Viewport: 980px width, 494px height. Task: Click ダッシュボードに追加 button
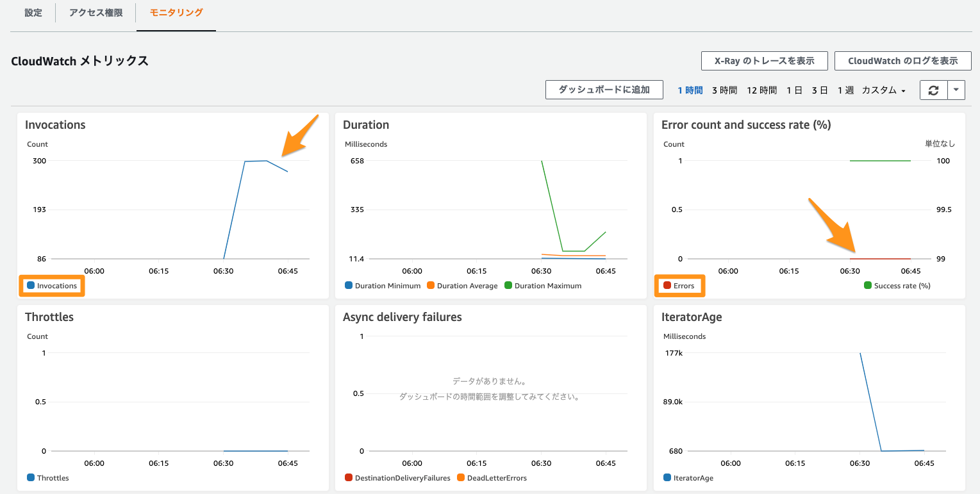pos(604,90)
